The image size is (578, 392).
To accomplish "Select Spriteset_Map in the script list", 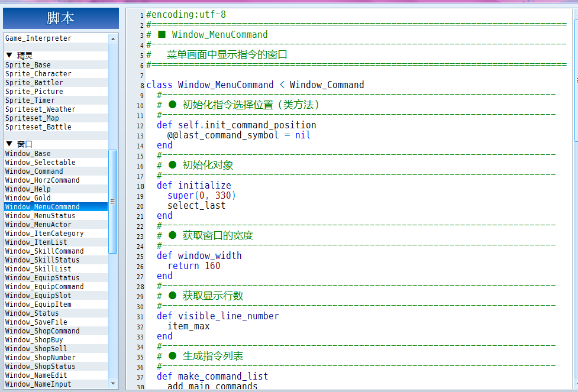I will (x=56, y=118).
